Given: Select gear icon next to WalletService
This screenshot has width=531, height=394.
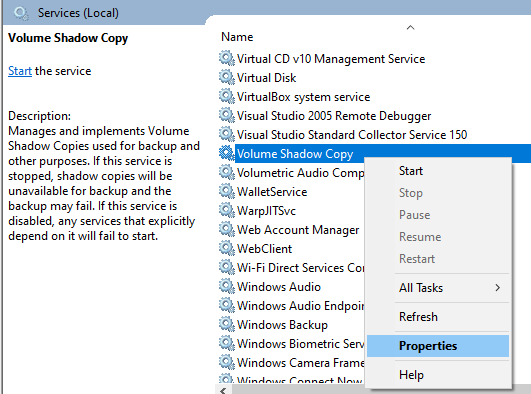Looking at the screenshot, I should [x=227, y=191].
